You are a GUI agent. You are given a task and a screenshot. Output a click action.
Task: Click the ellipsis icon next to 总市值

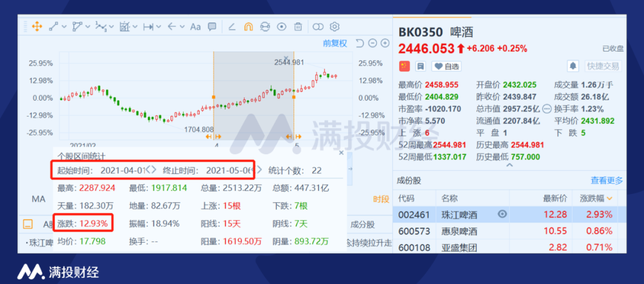point(547,109)
